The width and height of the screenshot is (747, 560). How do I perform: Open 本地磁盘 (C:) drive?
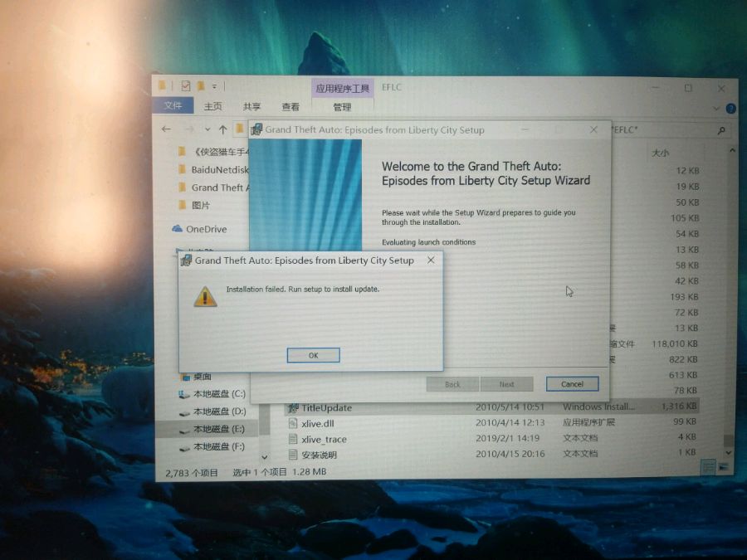(219, 394)
